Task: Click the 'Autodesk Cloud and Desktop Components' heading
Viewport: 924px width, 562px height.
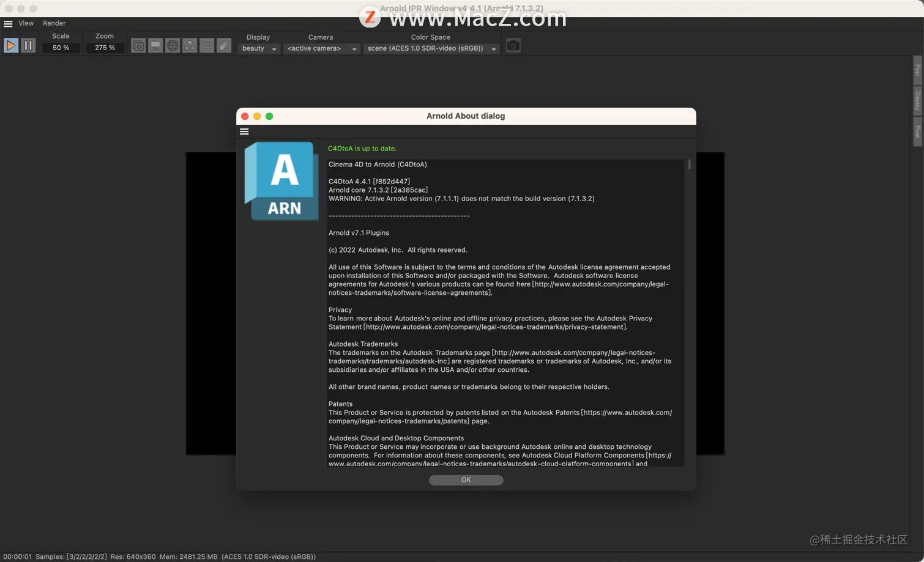Action: tap(396, 438)
